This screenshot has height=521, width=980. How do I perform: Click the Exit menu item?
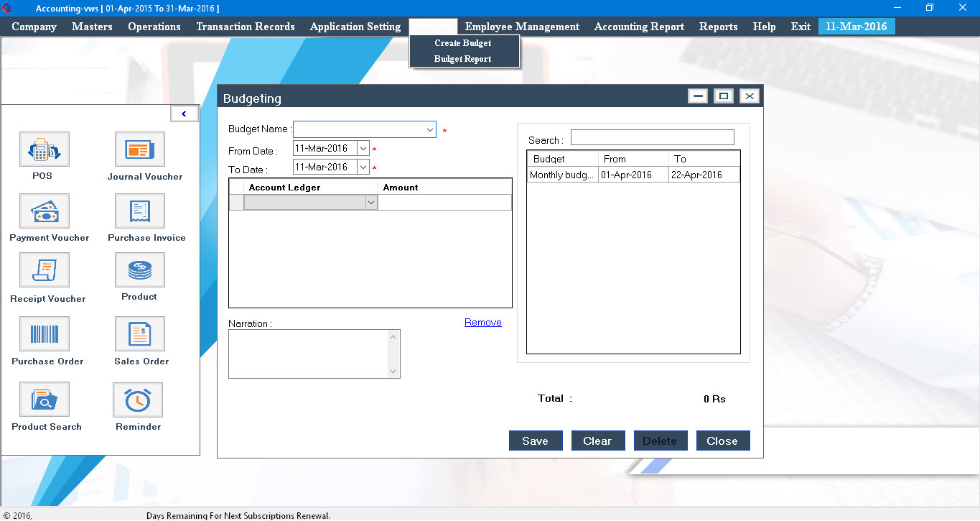point(801,27)
